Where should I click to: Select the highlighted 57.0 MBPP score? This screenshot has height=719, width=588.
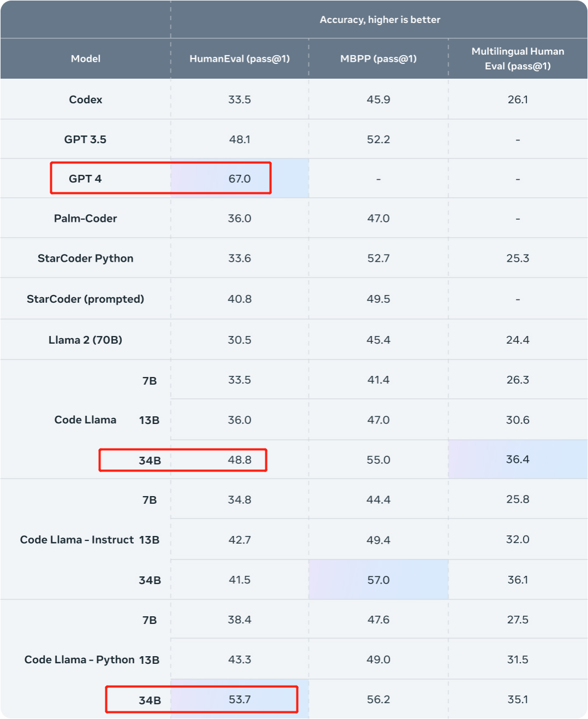click(378, 580)
